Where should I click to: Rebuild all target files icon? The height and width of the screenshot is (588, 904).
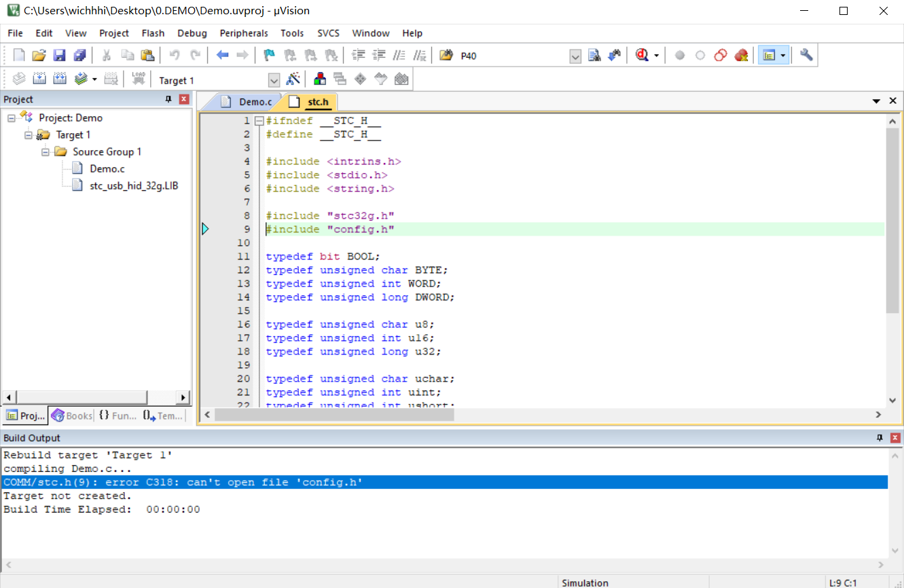pos(60,79)
